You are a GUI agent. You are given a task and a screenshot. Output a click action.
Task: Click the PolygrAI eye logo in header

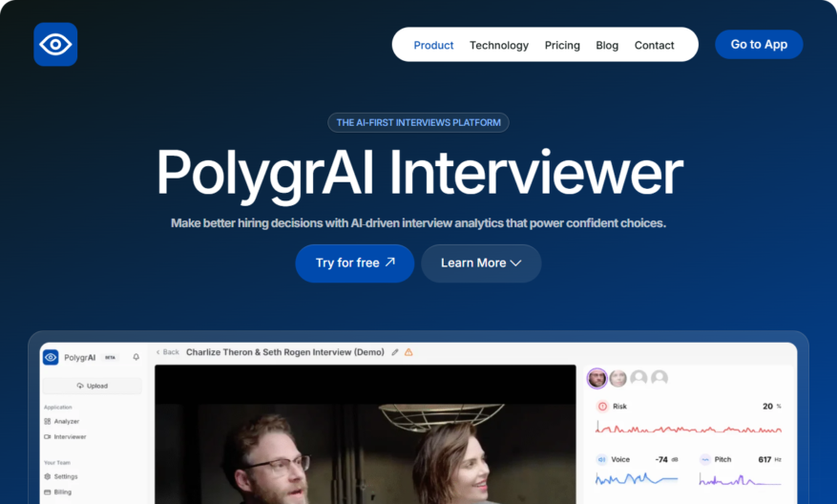point(55,44)
